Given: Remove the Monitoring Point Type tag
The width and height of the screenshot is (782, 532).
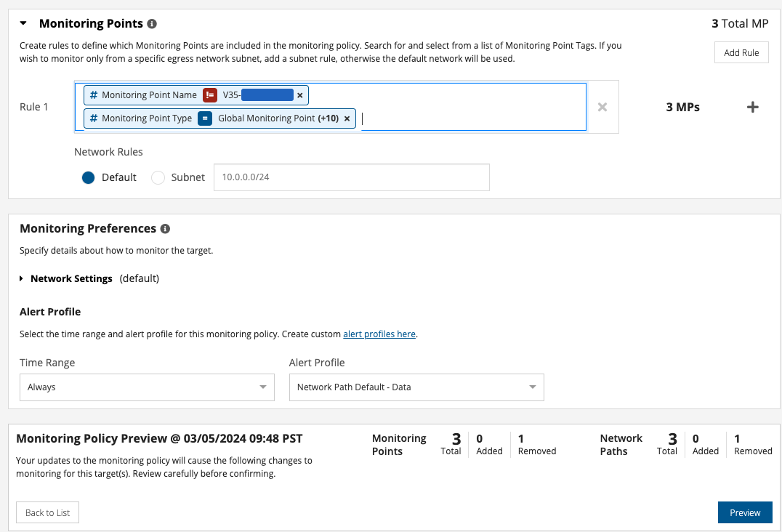Looking at the screenshot, I should click(347, 118).
